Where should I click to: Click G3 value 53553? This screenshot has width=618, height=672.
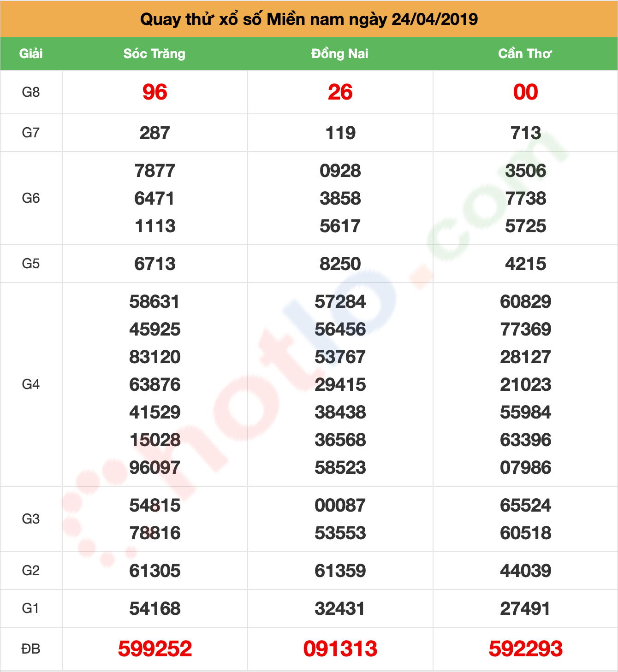(340, 533)
